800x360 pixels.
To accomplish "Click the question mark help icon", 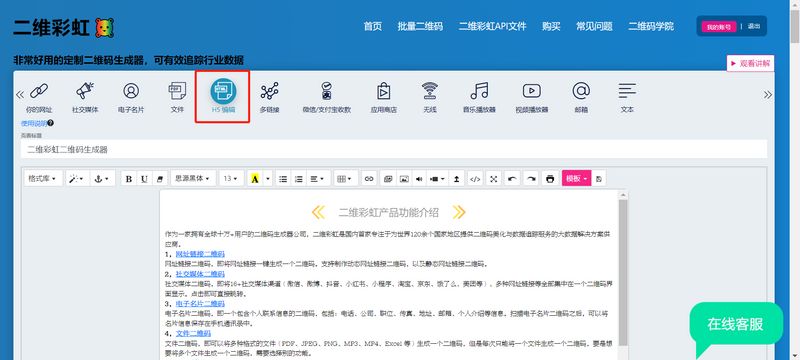I will 51,123.
